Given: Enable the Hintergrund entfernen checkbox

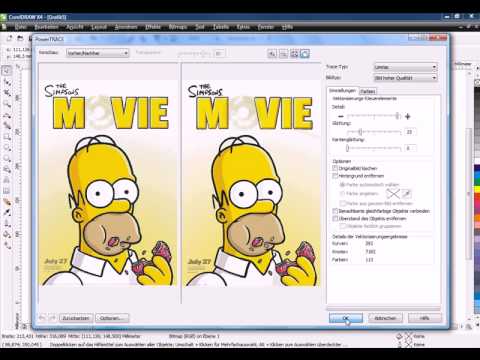Looking at the screenshot, I should click(x=335, y=176).
